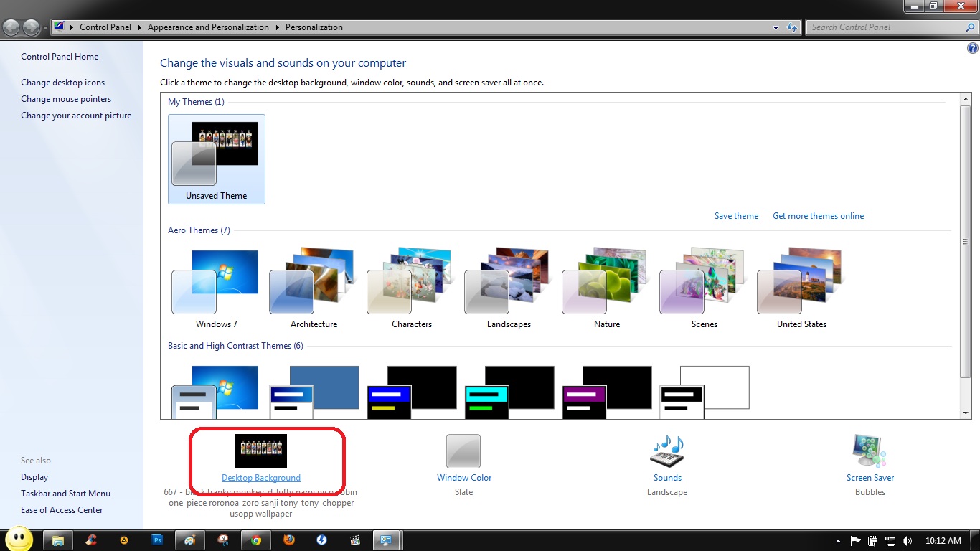Apply the Nature theme
980x551 pixels.
coord(606,288)
